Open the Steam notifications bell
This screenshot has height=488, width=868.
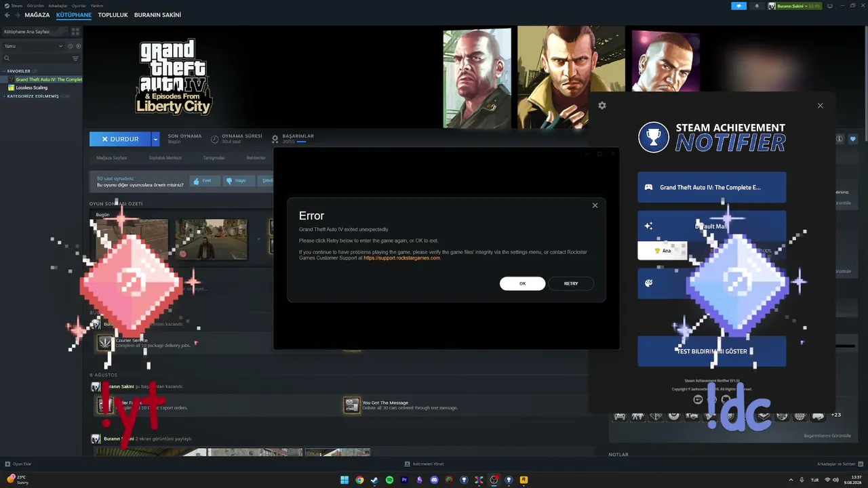[757, 6]
